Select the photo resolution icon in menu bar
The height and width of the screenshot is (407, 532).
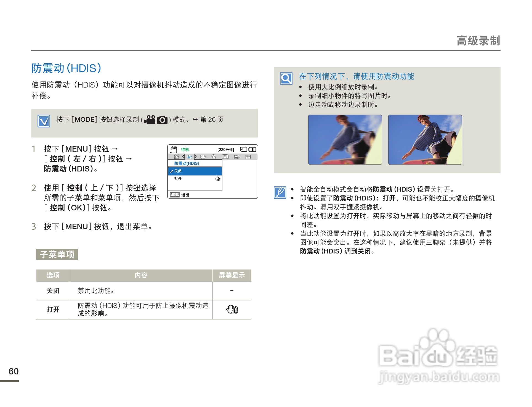click(x=225, y=157)
